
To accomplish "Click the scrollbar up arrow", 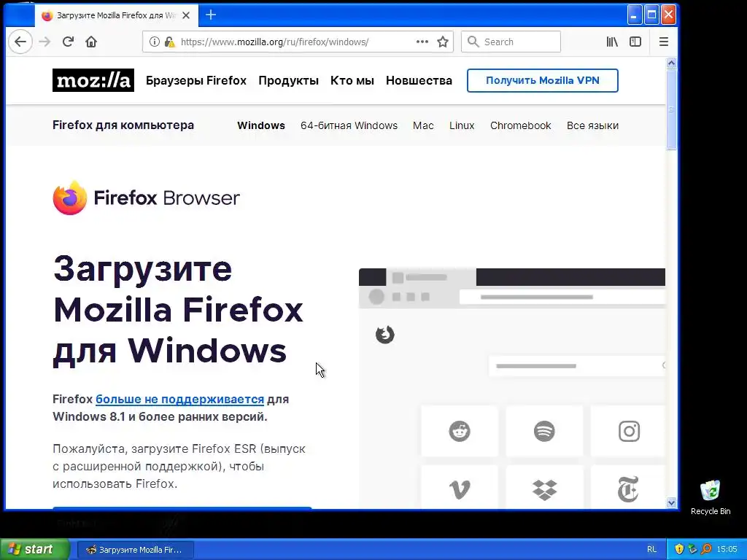I will (x=671, y=63).
